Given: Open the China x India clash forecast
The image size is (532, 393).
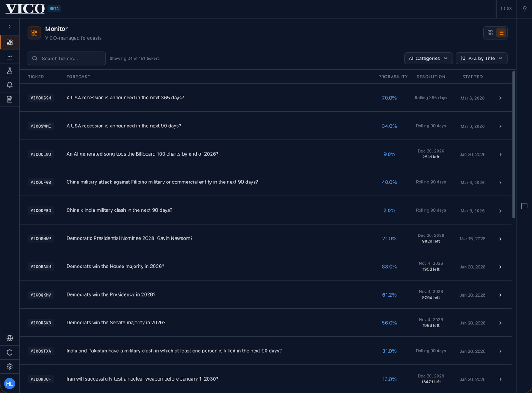Looking at the screenshot, I should point(119,210).
